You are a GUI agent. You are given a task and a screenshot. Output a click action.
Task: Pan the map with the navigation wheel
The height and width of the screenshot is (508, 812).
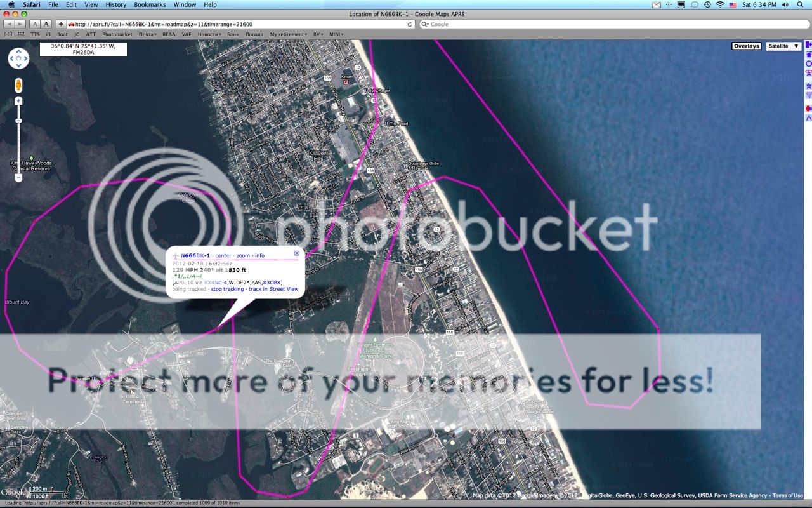tap(18, 59)
